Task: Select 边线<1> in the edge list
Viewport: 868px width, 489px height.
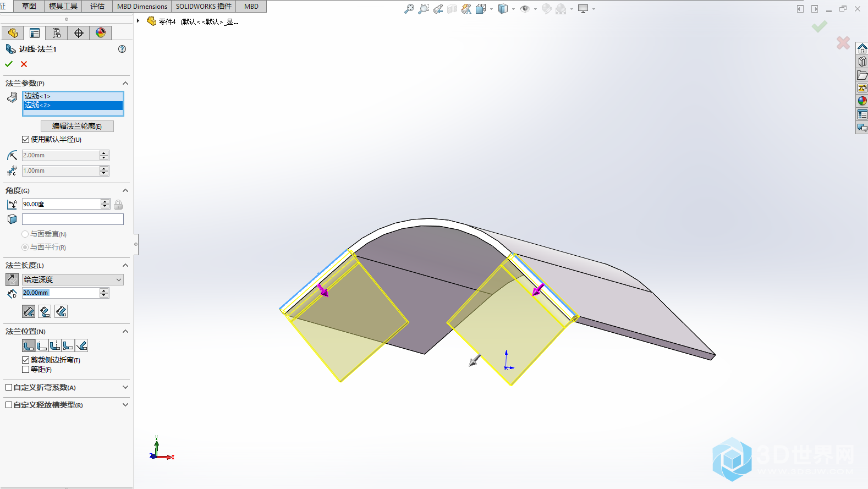Action: tap(73, 96)
